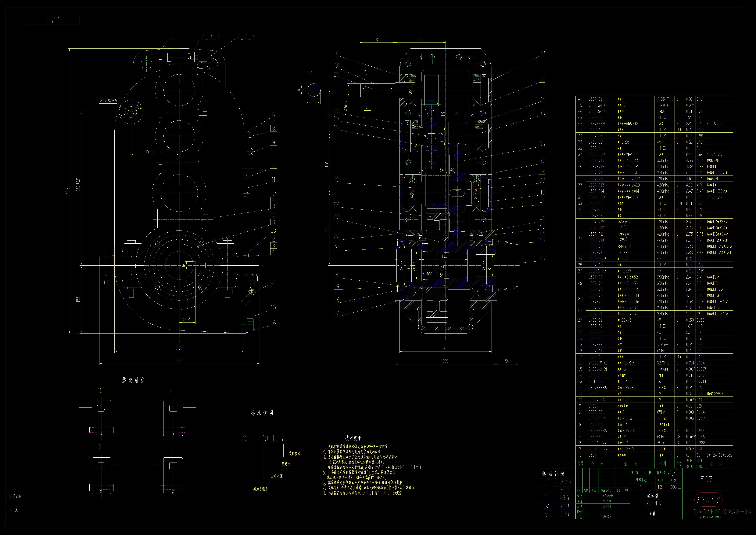Screen dimensions: 756x535
Task: Click ratio value '12.45' in 传动比表
Action: 565,482
